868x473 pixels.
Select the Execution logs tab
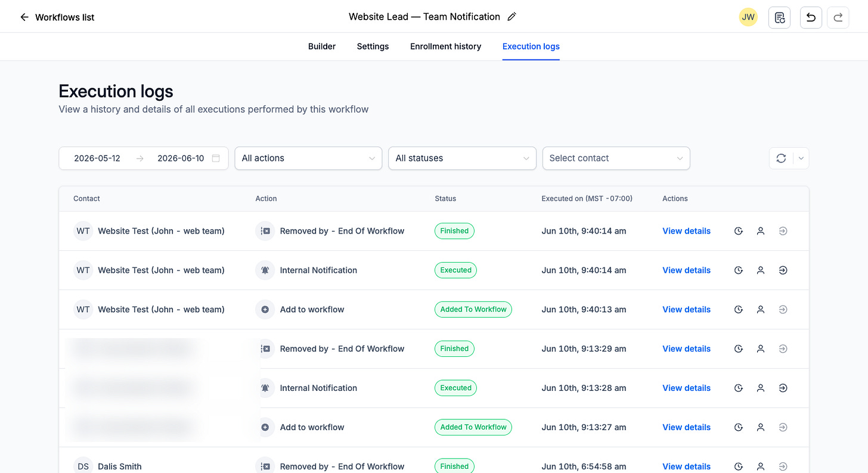coord(531,46)
